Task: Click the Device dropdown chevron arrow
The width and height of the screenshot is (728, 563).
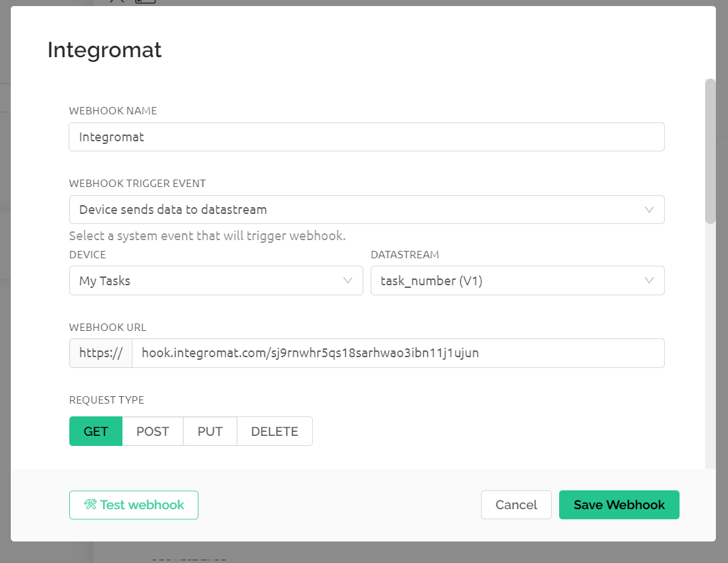Action: pos(348,280)
